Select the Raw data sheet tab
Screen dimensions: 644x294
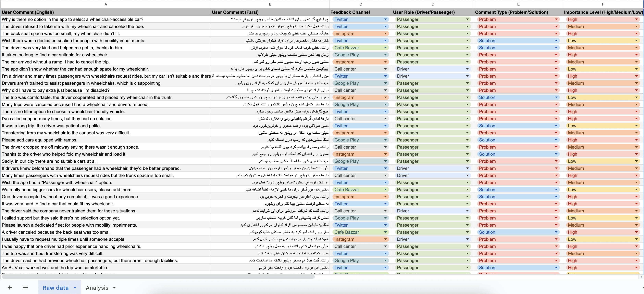coord(56,288)
